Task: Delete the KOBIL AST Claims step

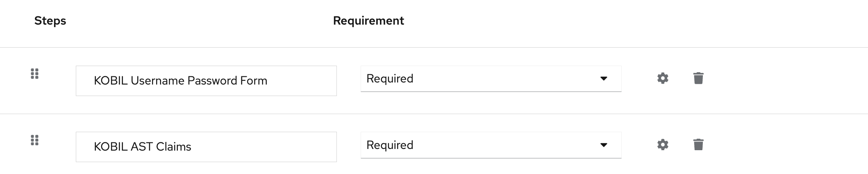Action: [x=698, y=145]
